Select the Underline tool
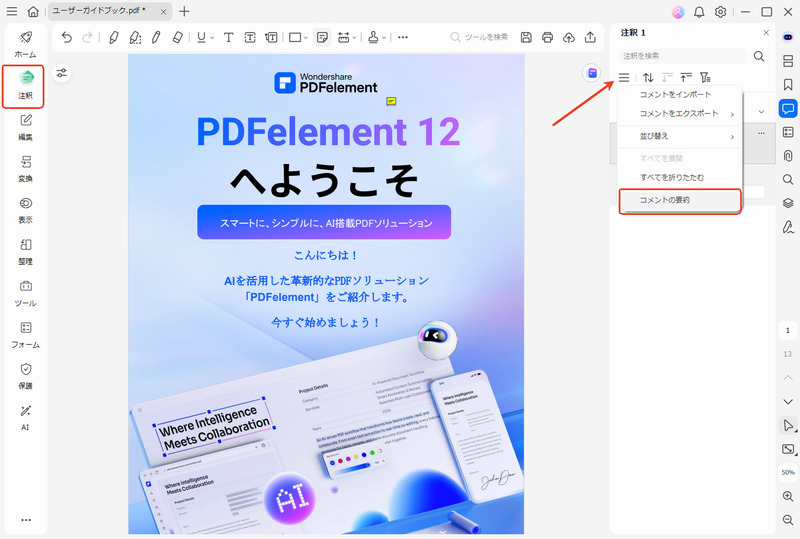 202,37
